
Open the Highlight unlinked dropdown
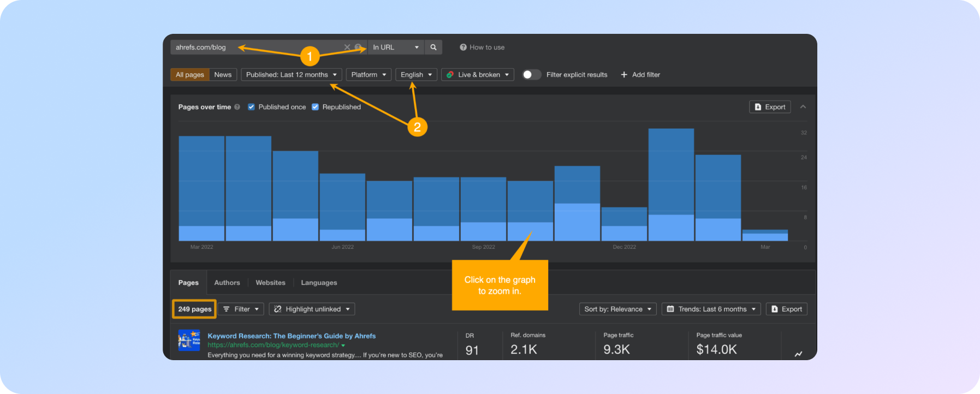pos(312,309)
